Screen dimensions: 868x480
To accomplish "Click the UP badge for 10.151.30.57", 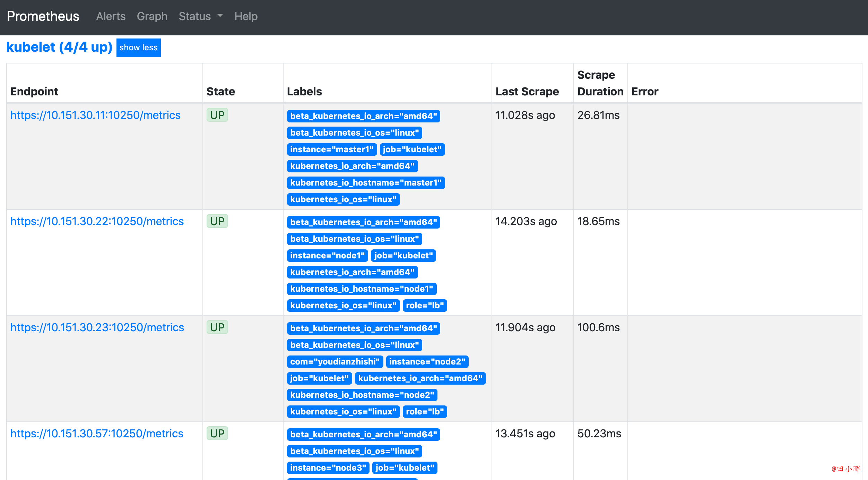I will tap(217, 434).
